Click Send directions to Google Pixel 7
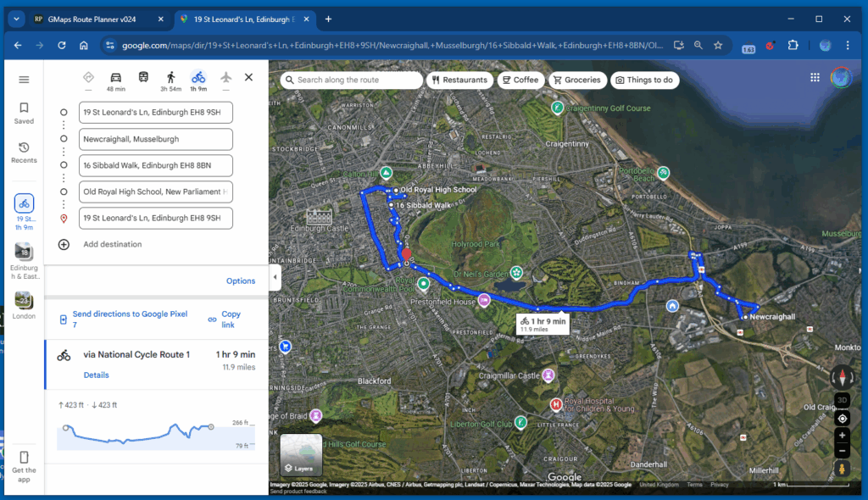Viewport: 868px width, 500px height. tap(130, 319)
